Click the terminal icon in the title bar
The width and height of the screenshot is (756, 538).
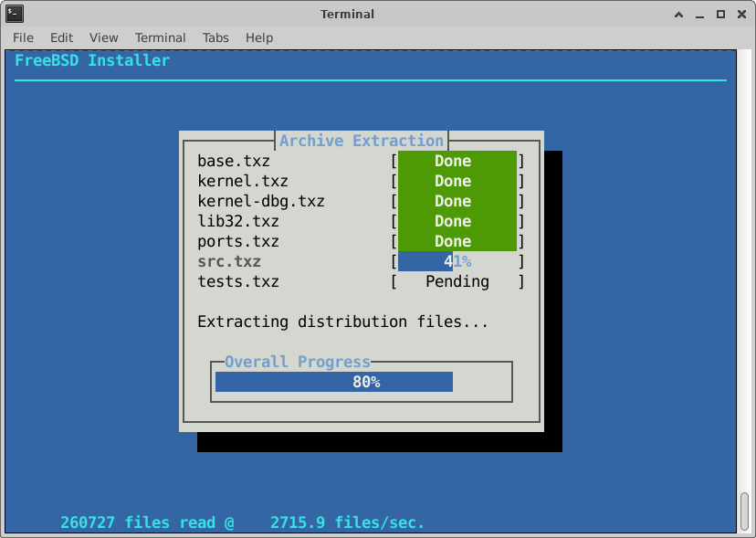point(15,14)
